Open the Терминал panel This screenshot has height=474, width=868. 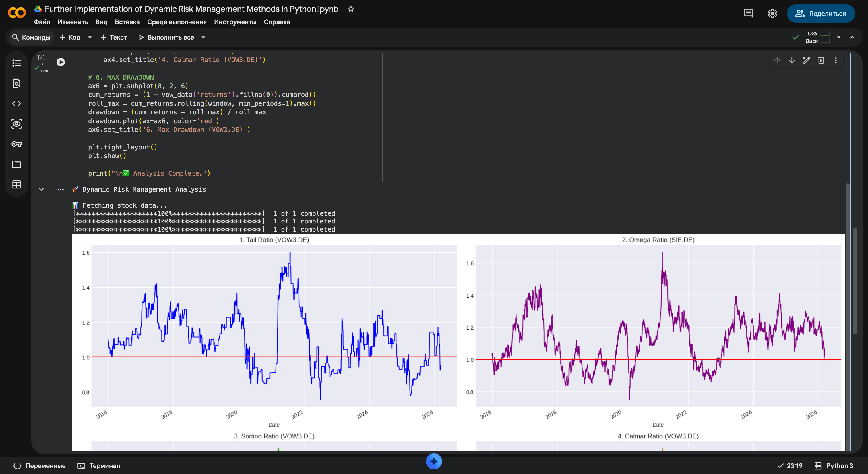[99, 466]
